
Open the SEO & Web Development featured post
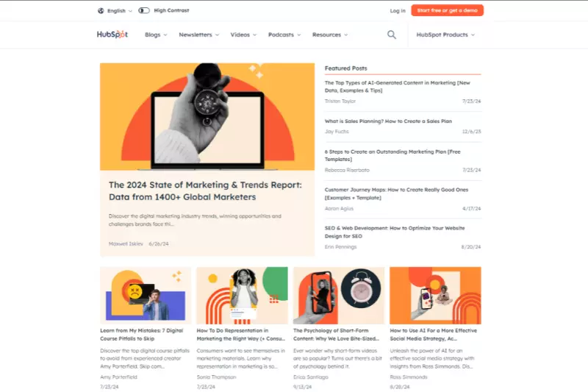(395, 232)
